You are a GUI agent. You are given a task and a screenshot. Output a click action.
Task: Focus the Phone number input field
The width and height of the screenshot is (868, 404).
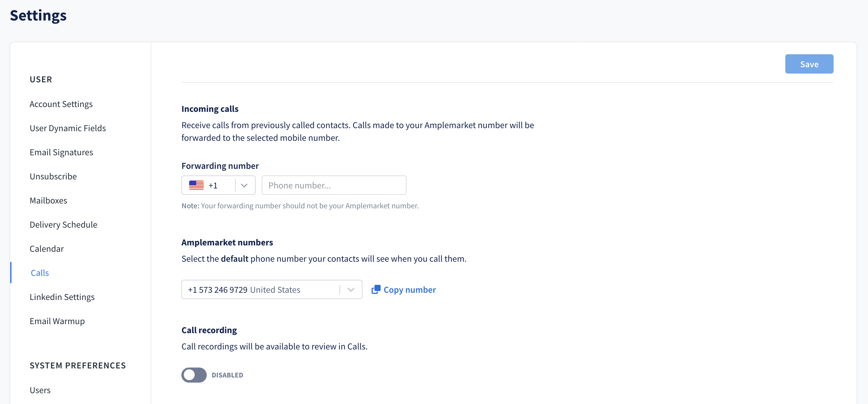pos(333,185)
